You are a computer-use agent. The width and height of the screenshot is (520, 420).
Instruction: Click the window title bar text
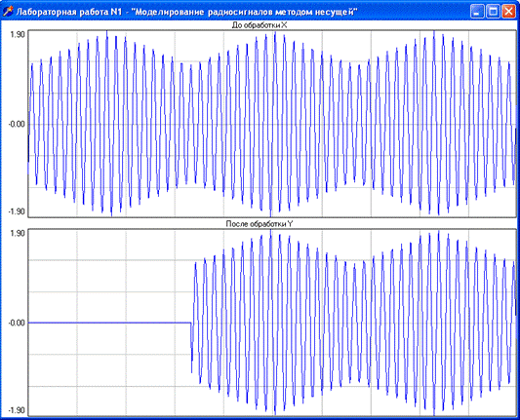(x=186, y=12)
